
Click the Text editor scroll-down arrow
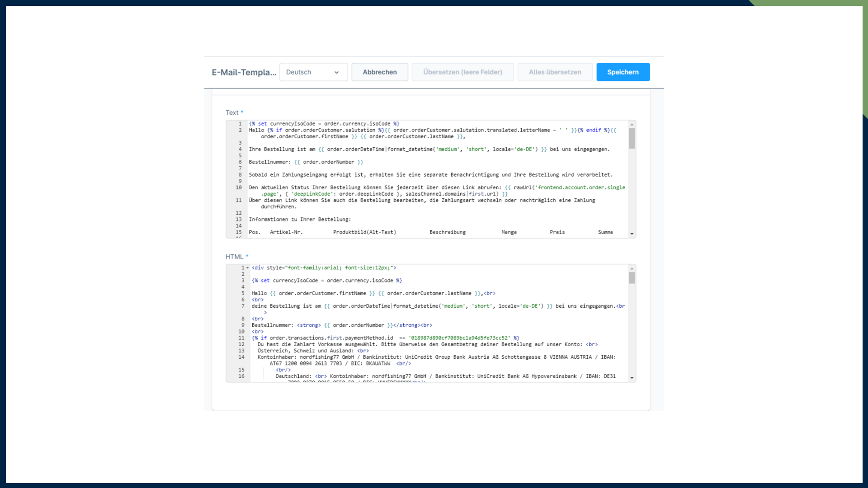(632, 234)
